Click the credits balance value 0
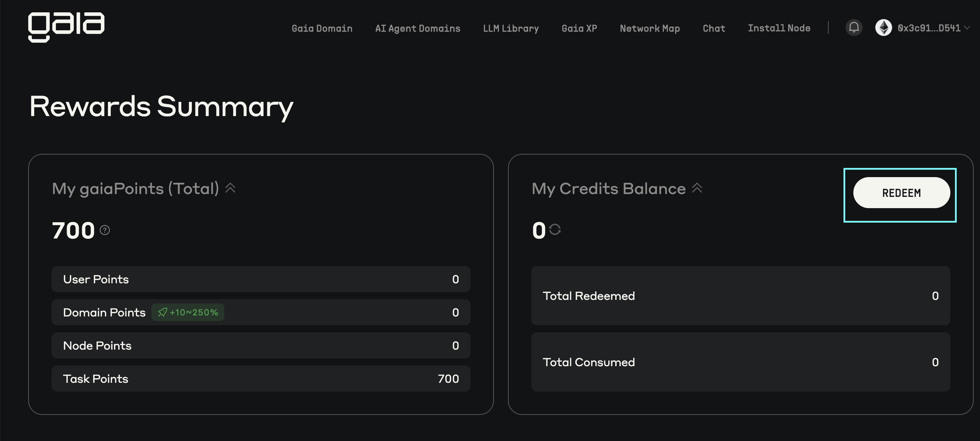The height and width of the screenshot is (441, 980). [539, 231]
